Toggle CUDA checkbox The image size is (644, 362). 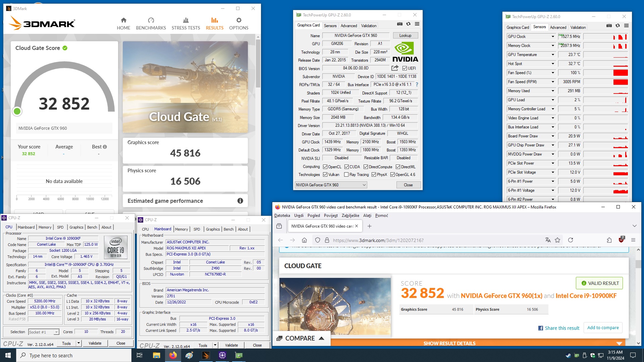tap(346, 167)
